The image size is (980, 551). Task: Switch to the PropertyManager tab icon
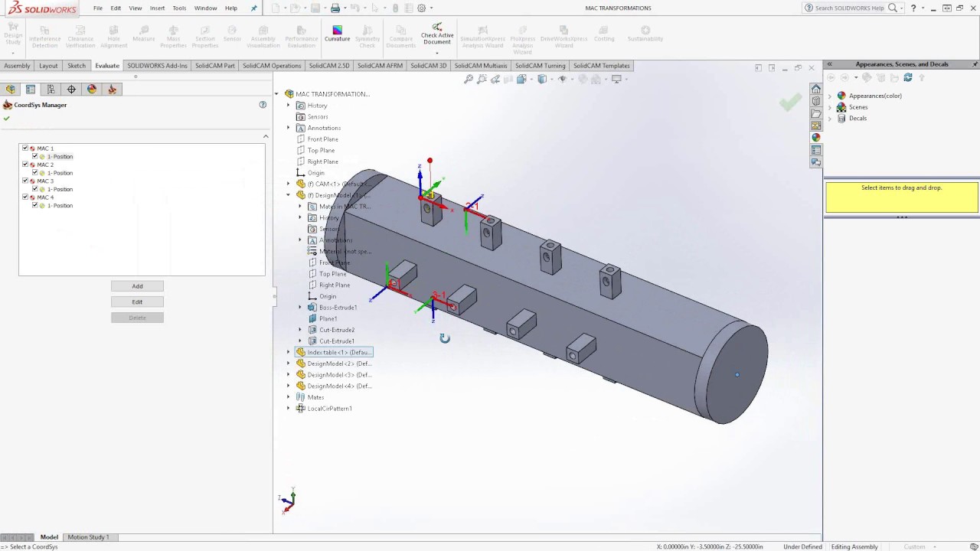tap(31, 89)
